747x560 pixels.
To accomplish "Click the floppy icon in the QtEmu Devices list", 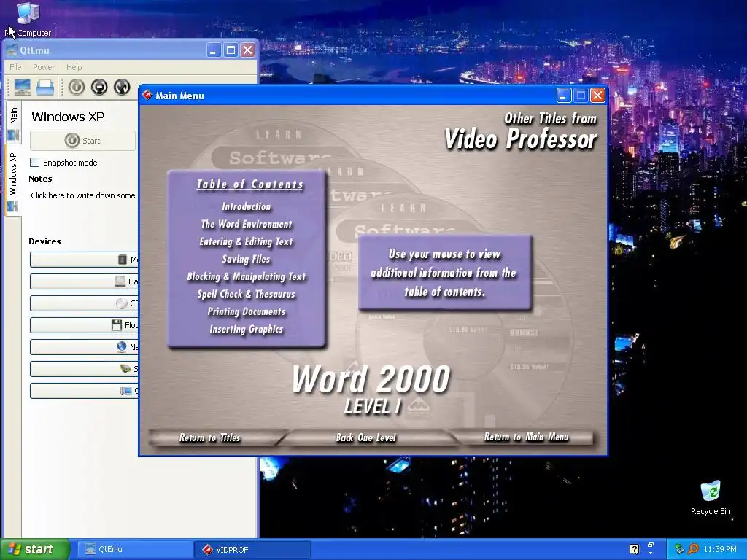I will coord(116,325).
